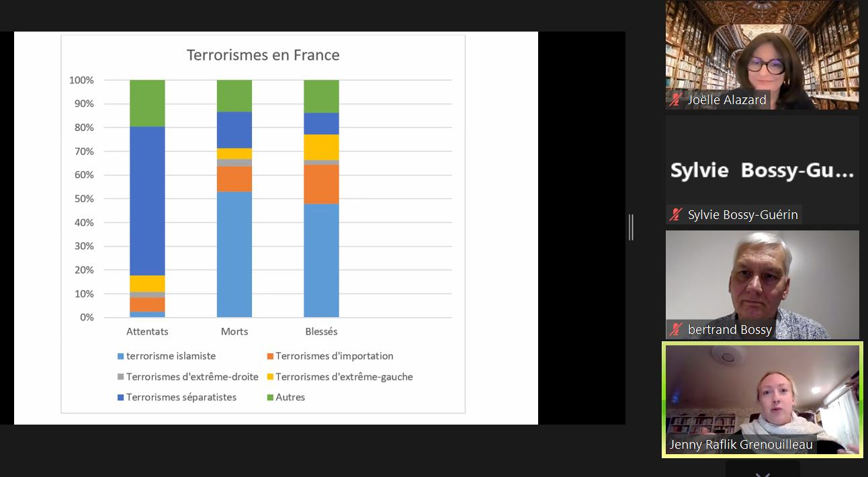Click muted microphone icon for Joëlle Alazard
Viewport: 868px width, 477px height.
click(675, 100)
